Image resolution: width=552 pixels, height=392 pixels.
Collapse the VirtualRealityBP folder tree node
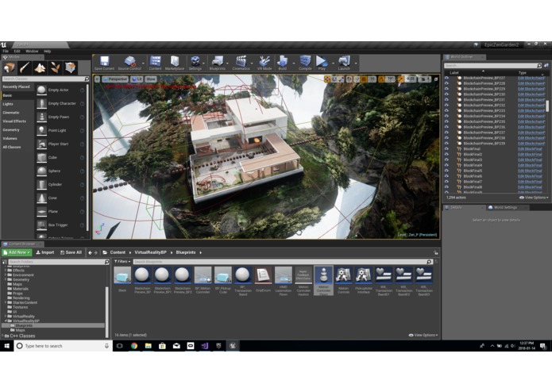click(6, 321)
